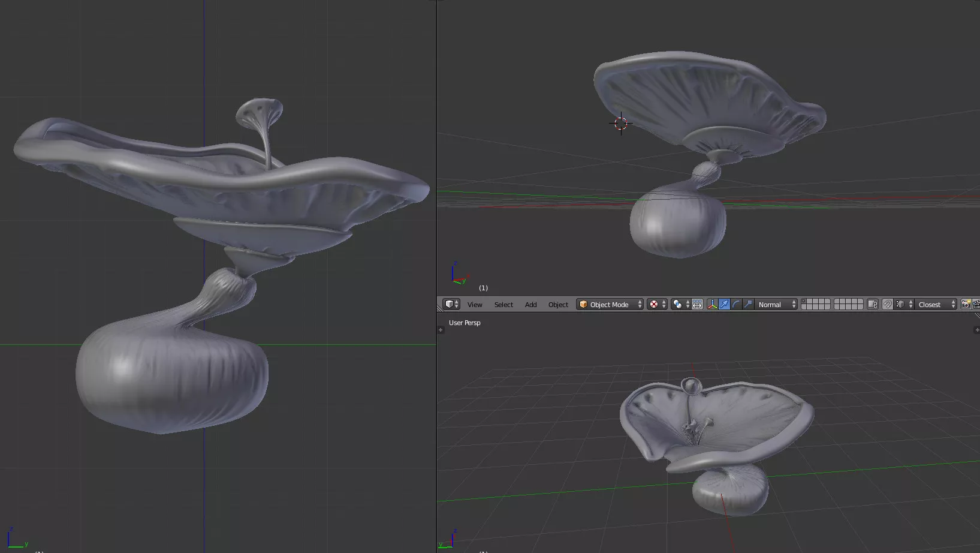The image size is (980, 553).
Task: Click the OpenGL render image camera icon
Action: point(966,305)
